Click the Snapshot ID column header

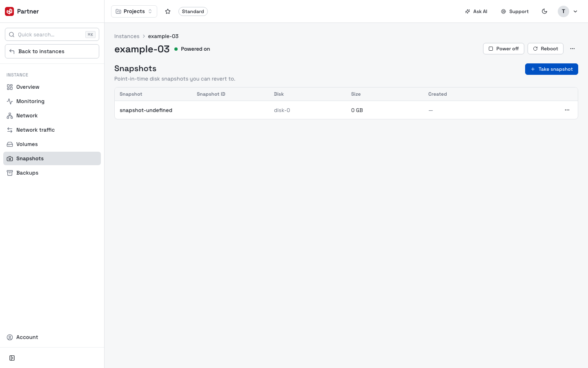(211, 94)
